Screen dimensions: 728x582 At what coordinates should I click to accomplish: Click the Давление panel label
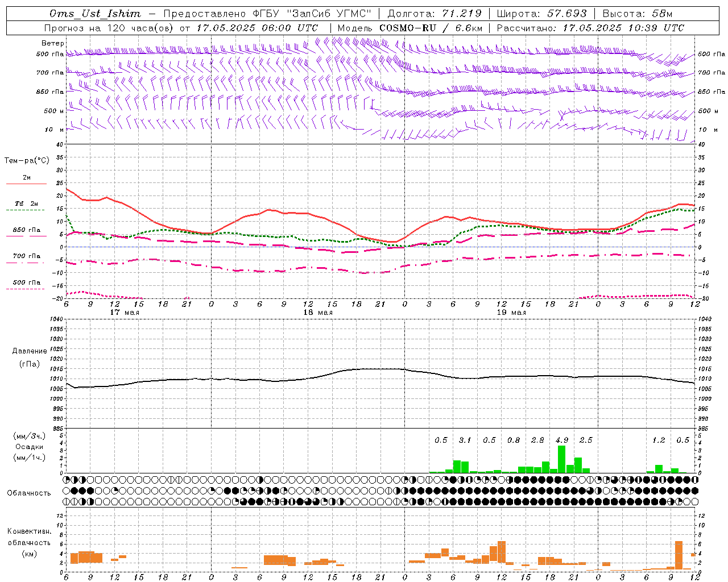(30, 351)
